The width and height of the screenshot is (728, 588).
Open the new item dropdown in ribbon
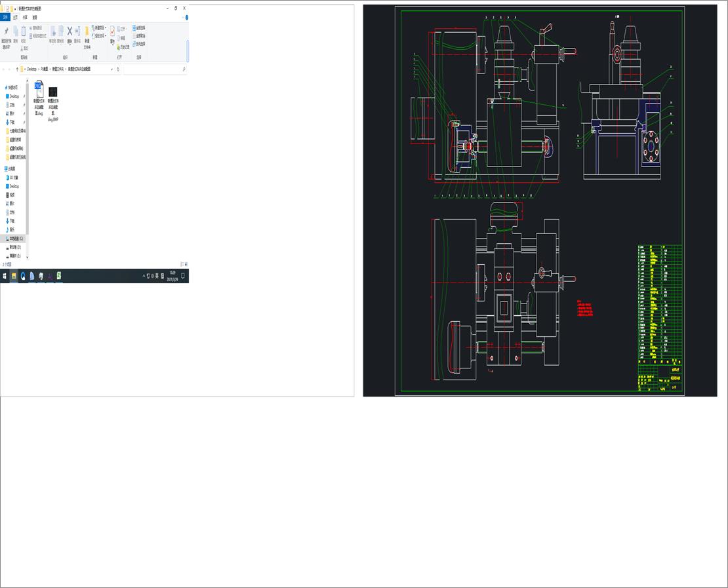pyautogui.click(x=99, y=28)
